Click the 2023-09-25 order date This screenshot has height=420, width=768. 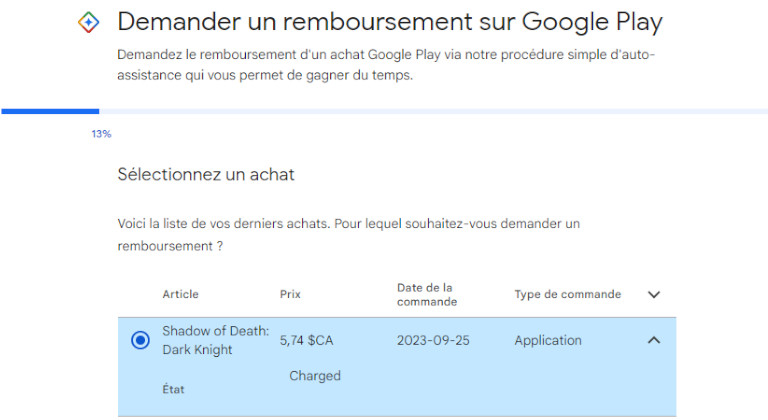tap(433, 340)
